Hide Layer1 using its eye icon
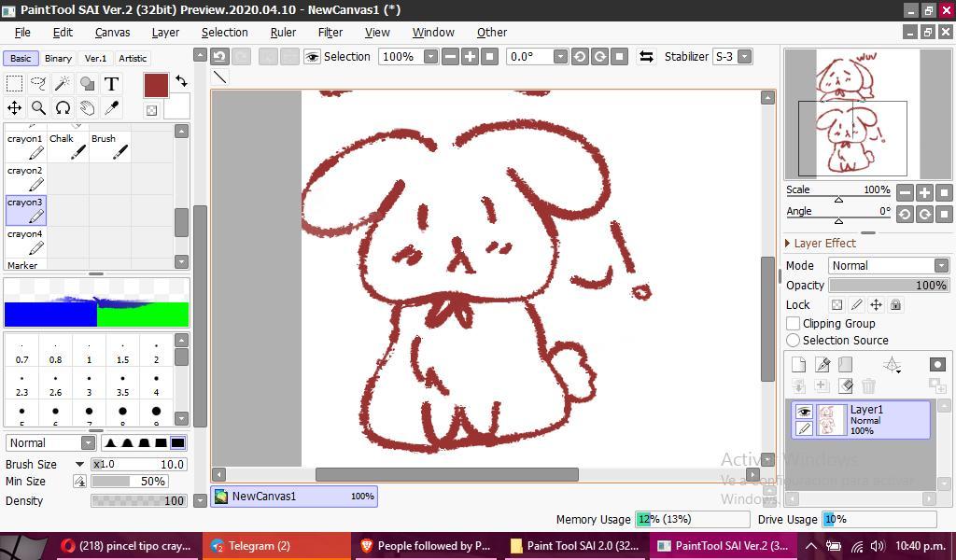The width and height of the screenshot is (956, 560). pos(804,412)
